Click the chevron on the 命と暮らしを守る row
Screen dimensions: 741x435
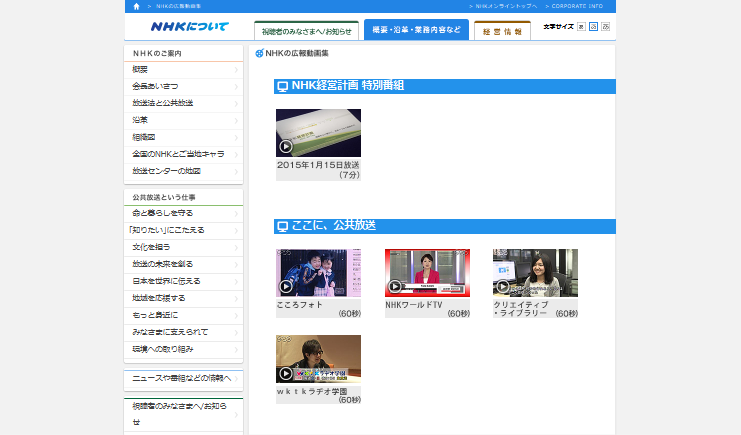pos(236,214)
